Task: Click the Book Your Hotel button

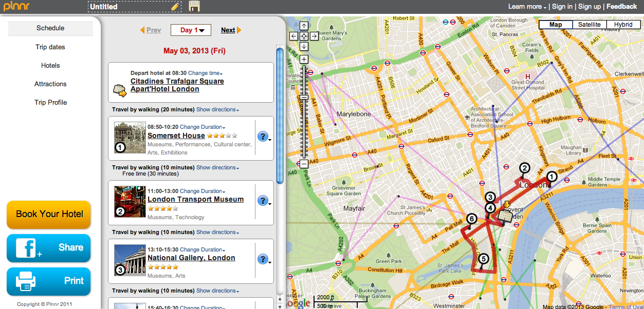Action: [49, 215]
